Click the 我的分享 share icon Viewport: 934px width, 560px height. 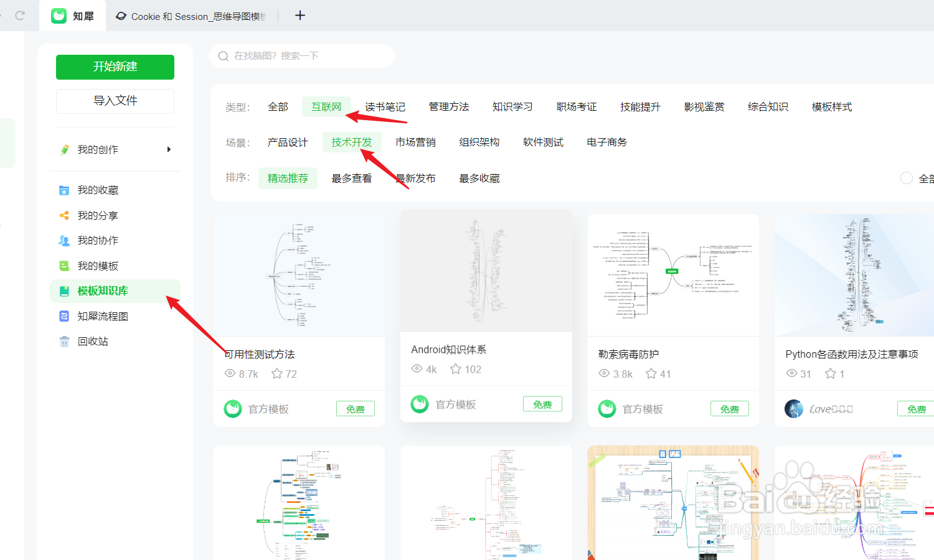[x=64, y=215]
